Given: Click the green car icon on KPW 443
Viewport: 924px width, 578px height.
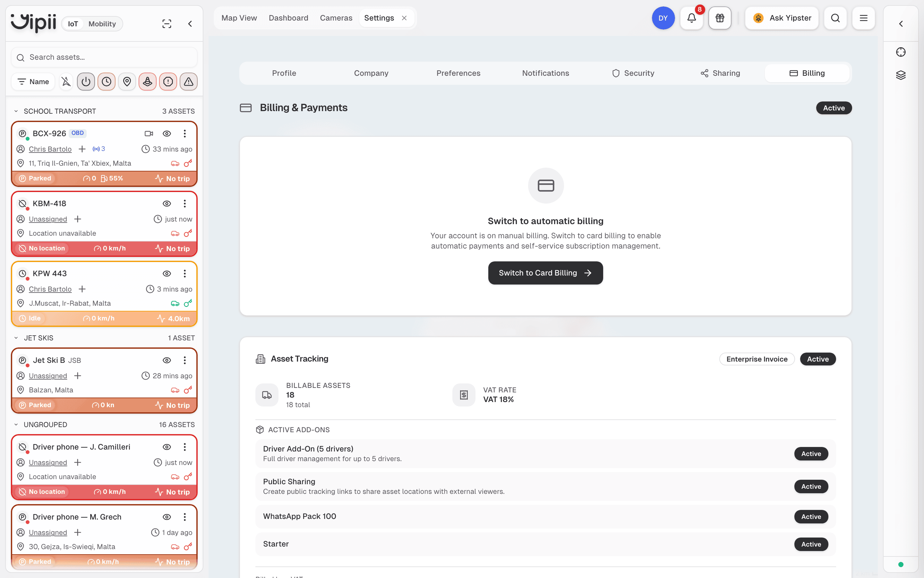Looking at the screenshot, I should tap(175, 303).
